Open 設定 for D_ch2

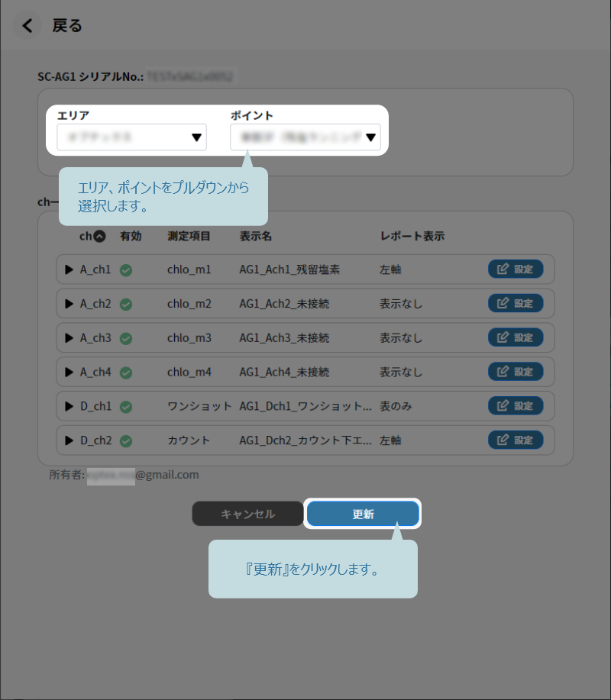[516, 440]
